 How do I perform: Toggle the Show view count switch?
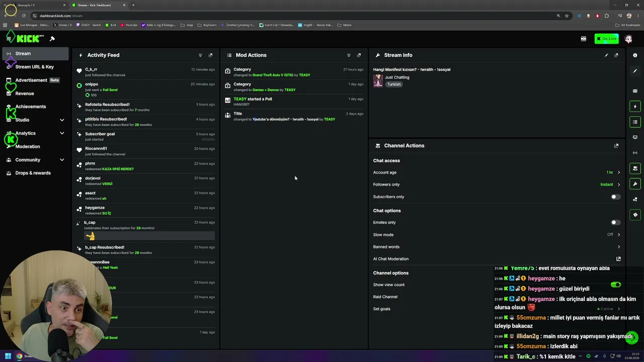click(x=615, y=285)
